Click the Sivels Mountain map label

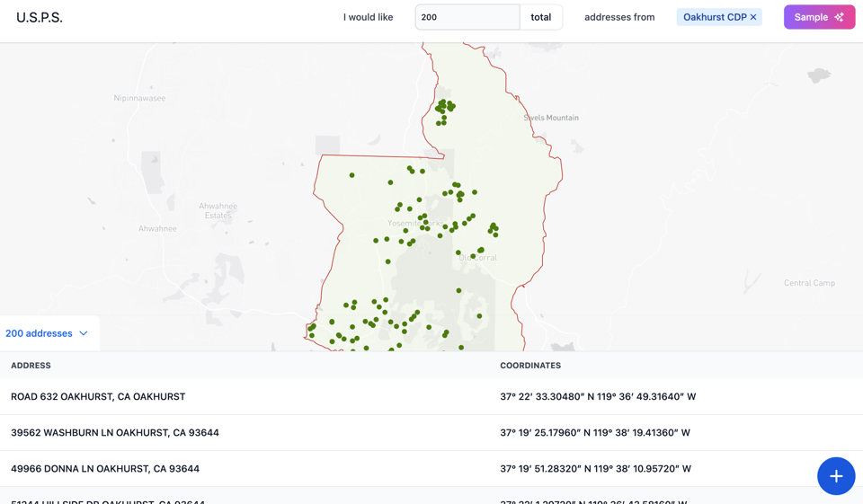[x=551, y=118]
